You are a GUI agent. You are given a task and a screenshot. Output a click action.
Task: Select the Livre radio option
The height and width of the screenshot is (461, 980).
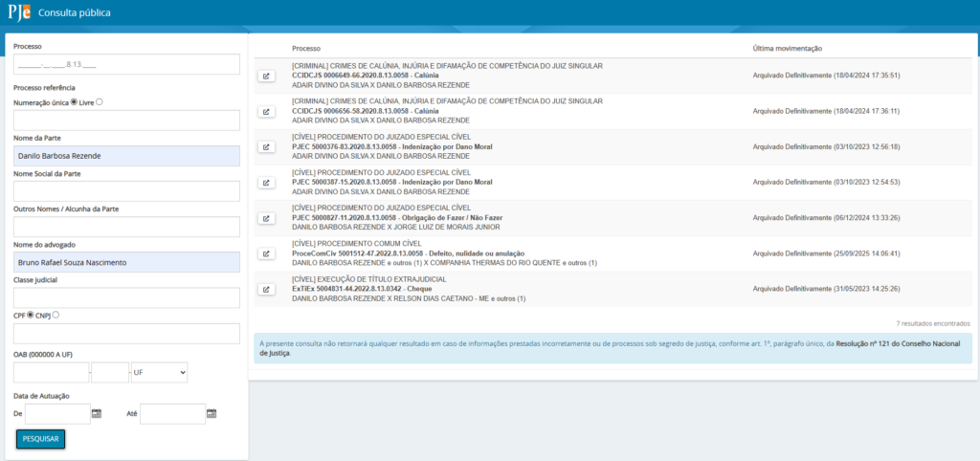(99, 101)
